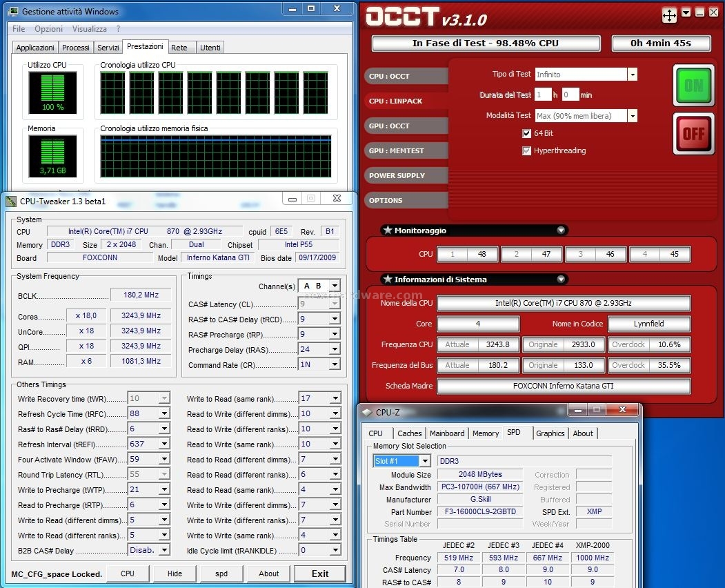Toggle the 64 Bit checkbox in OCCT
This screenshot has width=725, height=588.
coord(526,133)
